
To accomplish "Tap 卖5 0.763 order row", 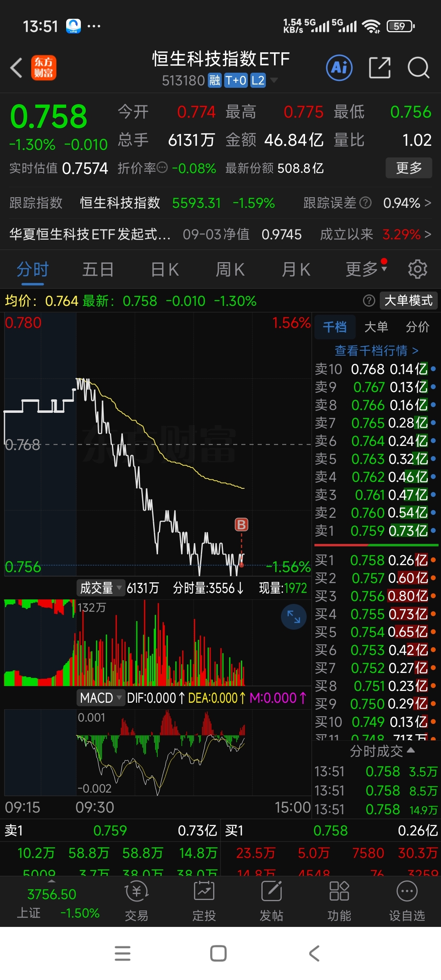I will (x=376, y=459).
